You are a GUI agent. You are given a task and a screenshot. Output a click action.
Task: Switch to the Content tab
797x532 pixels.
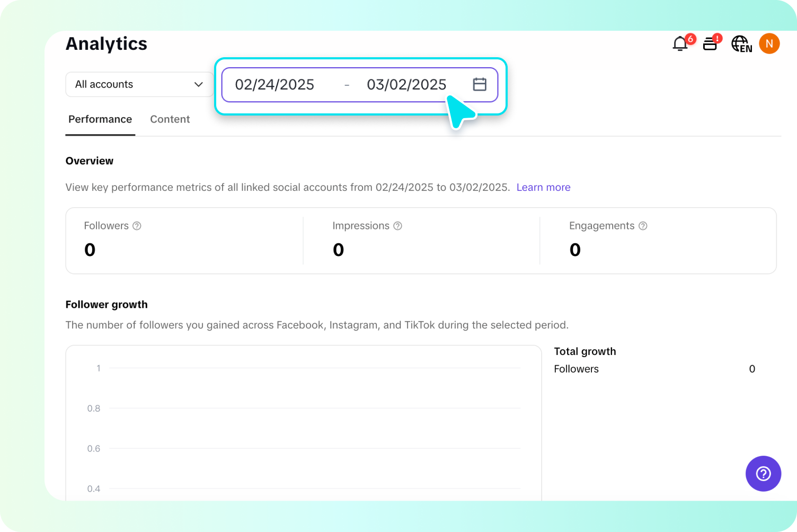pyautogui.click(x=170, y=119)
